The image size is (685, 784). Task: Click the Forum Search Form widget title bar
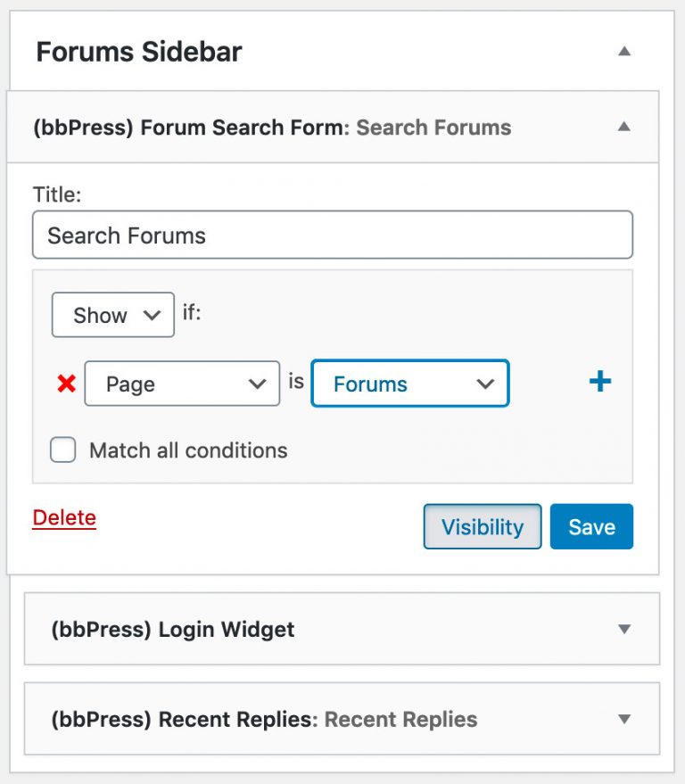[333, 127]
